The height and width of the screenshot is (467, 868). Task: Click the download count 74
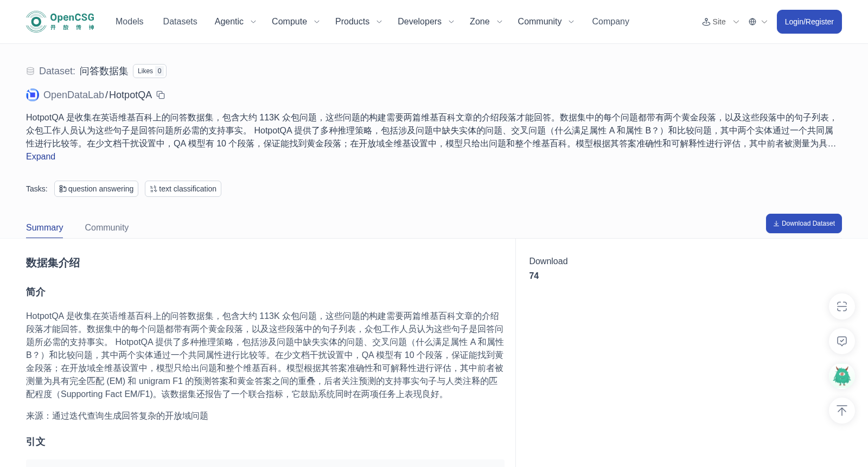pos(534,276)
